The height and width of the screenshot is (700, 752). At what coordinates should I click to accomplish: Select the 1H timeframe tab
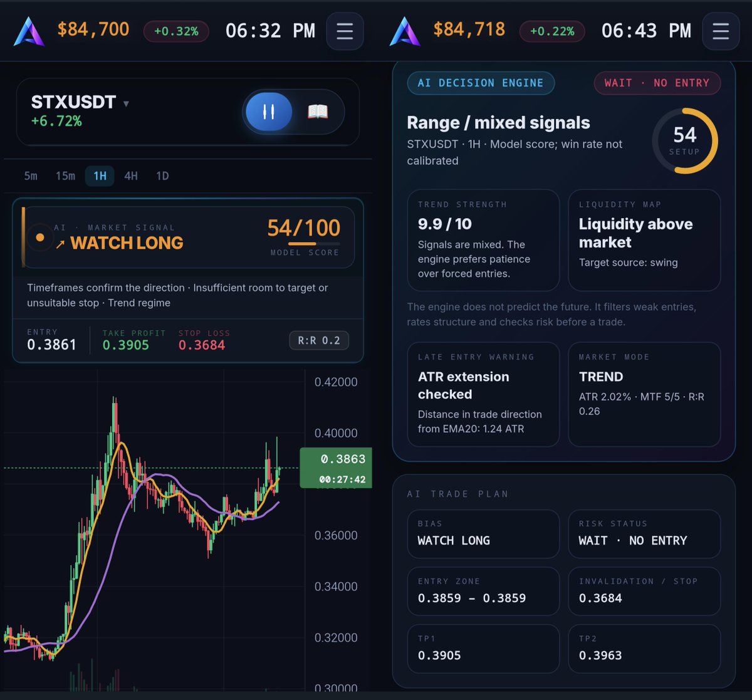tap(100, 176)
